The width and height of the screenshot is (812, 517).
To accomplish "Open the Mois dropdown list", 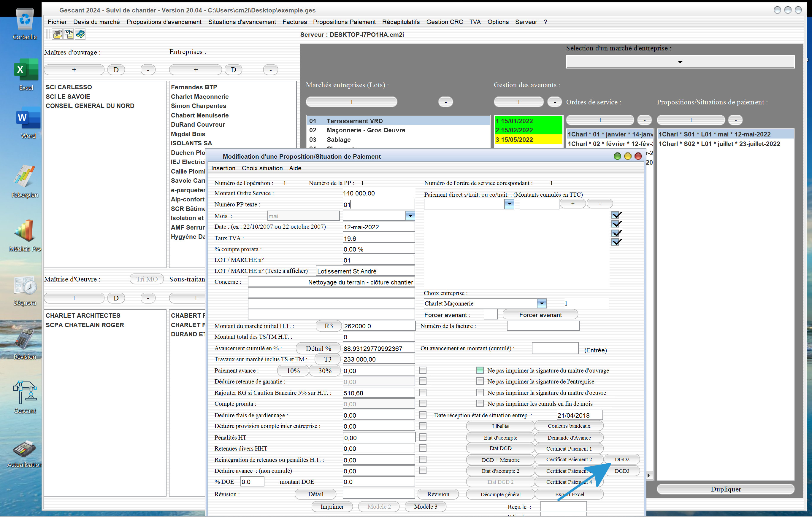I will [410, 216].
